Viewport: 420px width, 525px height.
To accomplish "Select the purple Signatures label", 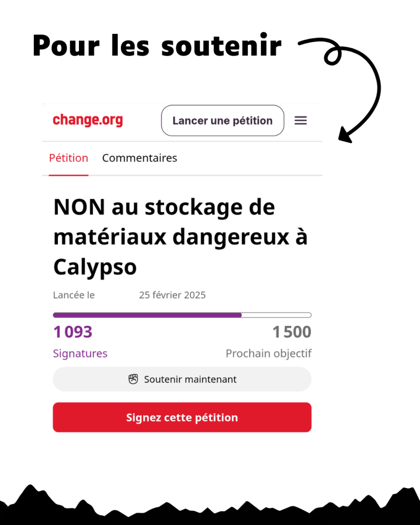I will coord(80,354).
